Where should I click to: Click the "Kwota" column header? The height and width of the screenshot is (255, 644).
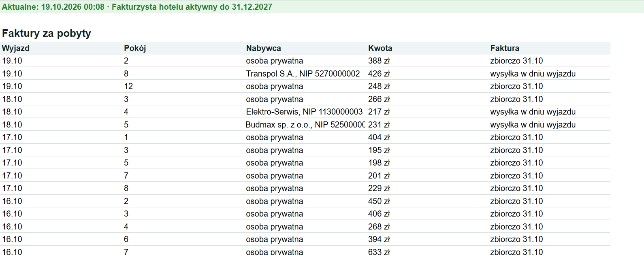point(380,48)
